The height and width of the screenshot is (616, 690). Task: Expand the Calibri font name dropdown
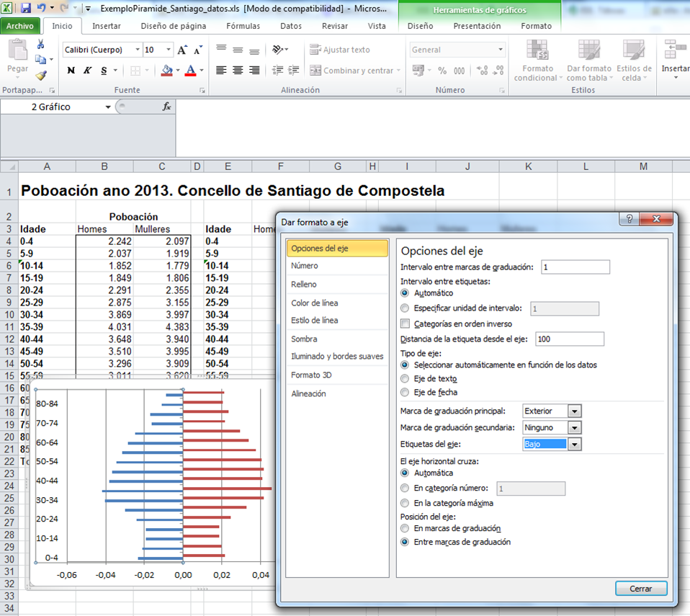click(137, 50)
